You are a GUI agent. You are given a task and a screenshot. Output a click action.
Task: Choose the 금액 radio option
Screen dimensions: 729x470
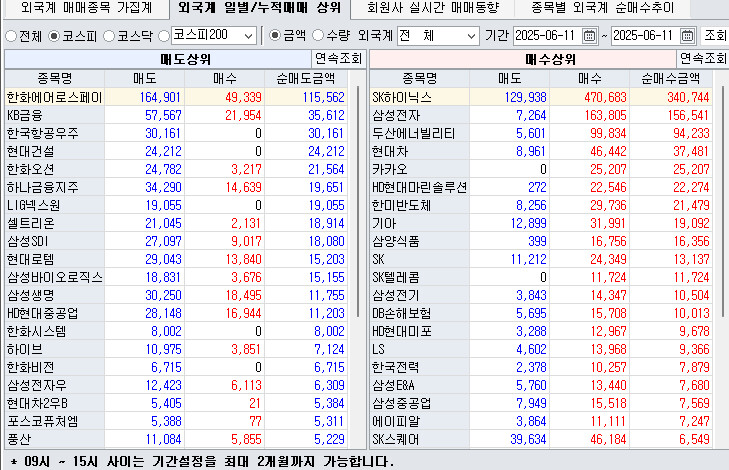pos(275,35)
